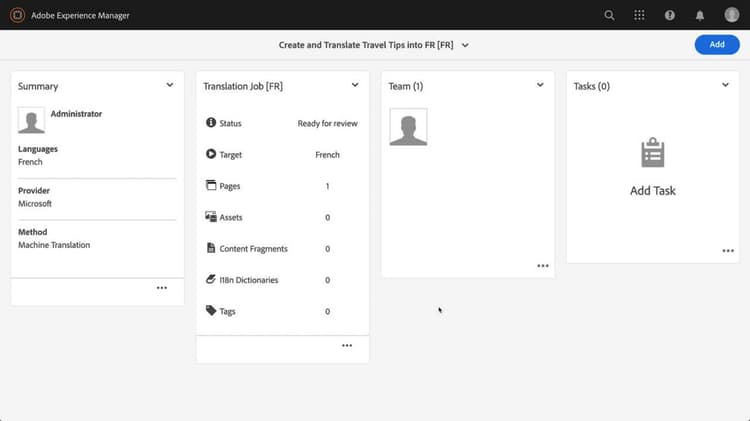
Task: Click the Add Task label
Action: pos(653,190)
